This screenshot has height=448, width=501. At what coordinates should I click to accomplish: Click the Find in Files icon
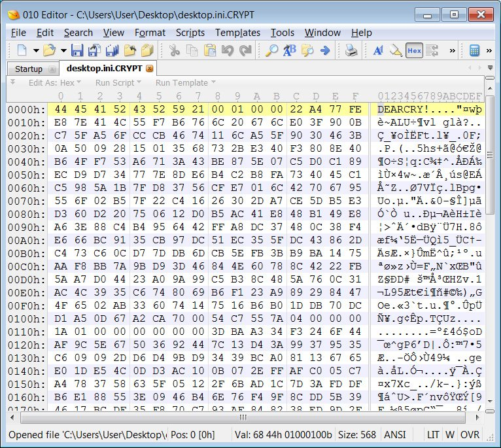coord(307,50)
